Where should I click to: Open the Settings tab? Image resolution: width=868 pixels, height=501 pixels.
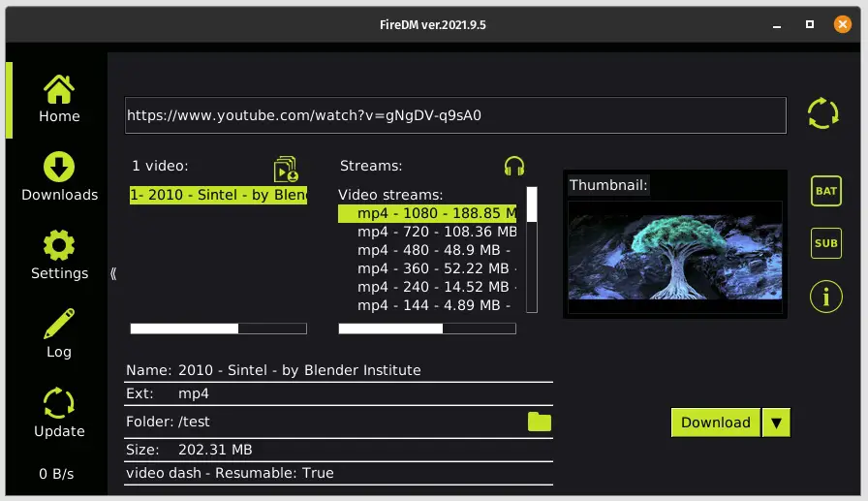[x=59, y=255]
